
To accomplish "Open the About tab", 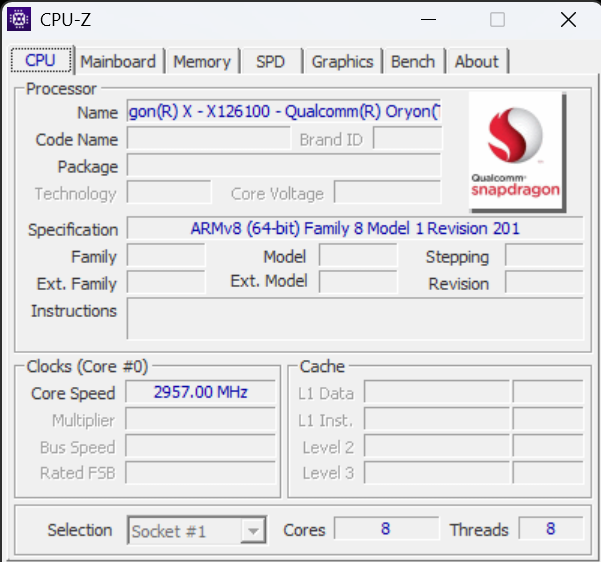I will coord(477,61).
